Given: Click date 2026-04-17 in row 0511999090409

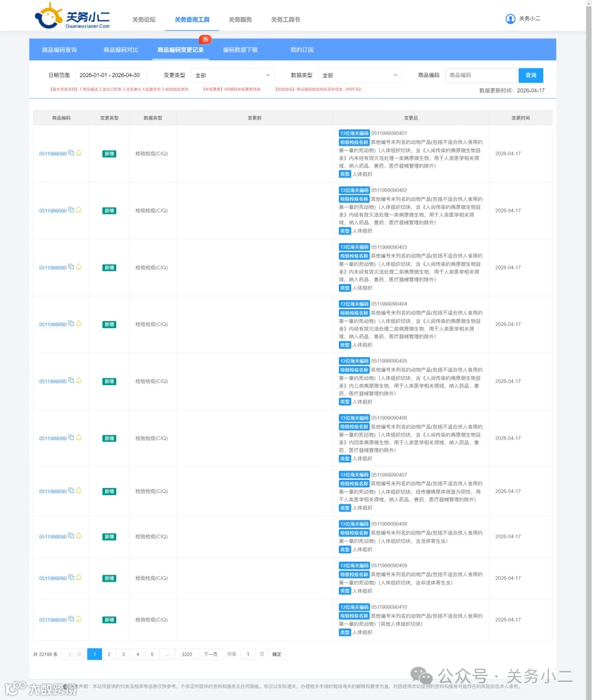Looking at the screenshot, I should [508, 578].
